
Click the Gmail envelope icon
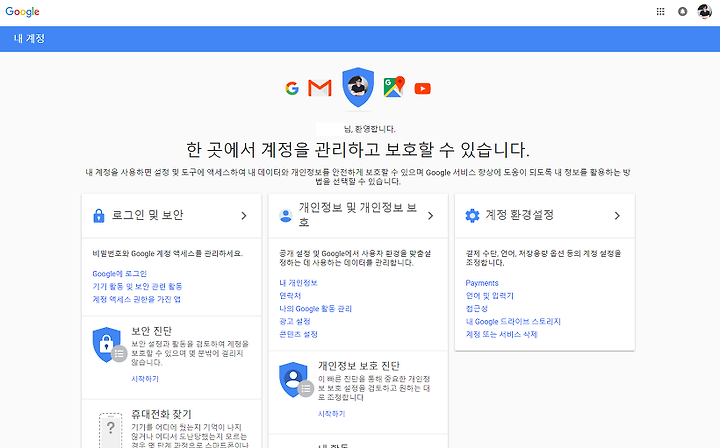(x=320, y=88)
